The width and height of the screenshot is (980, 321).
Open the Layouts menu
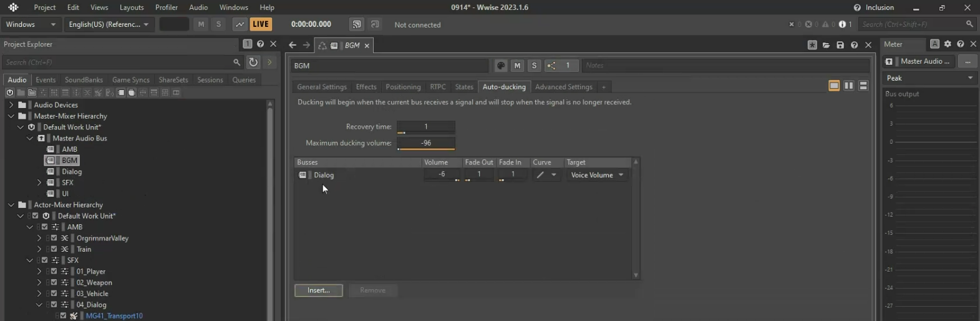pos(132,7)
